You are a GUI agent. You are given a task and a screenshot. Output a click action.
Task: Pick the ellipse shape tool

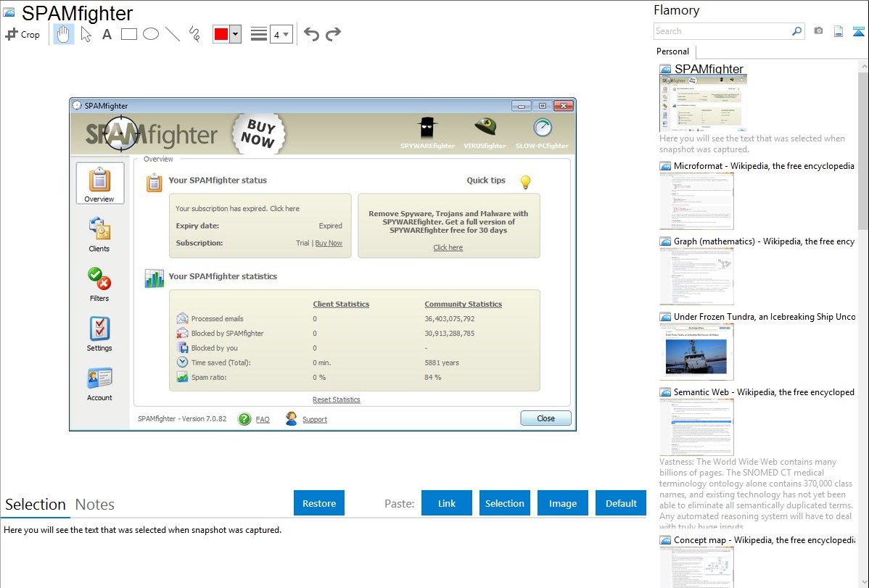151,34
